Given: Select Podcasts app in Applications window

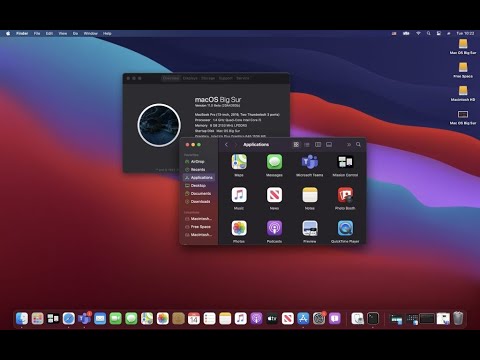Looking at the screenshot, I should coord(274,228).
